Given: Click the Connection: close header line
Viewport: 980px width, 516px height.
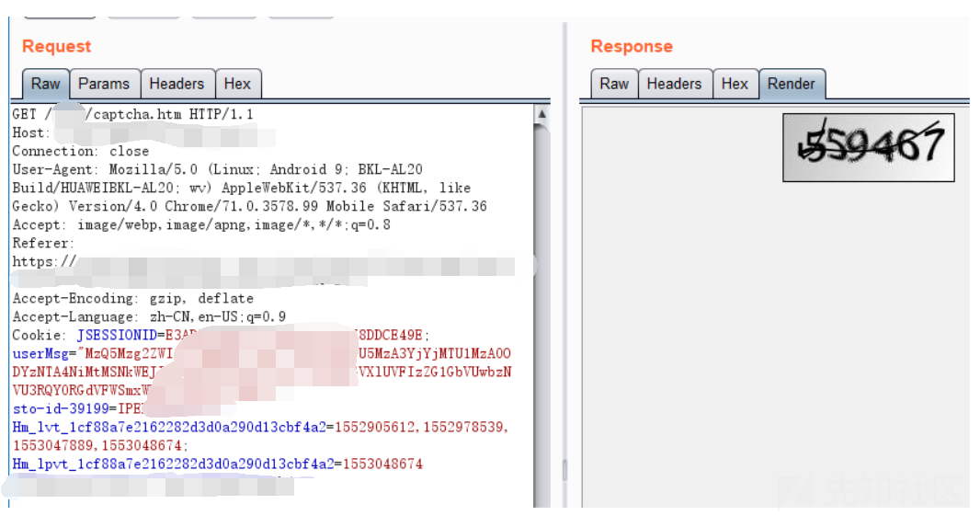Looking at the screenshot, I should pos(81,151).
